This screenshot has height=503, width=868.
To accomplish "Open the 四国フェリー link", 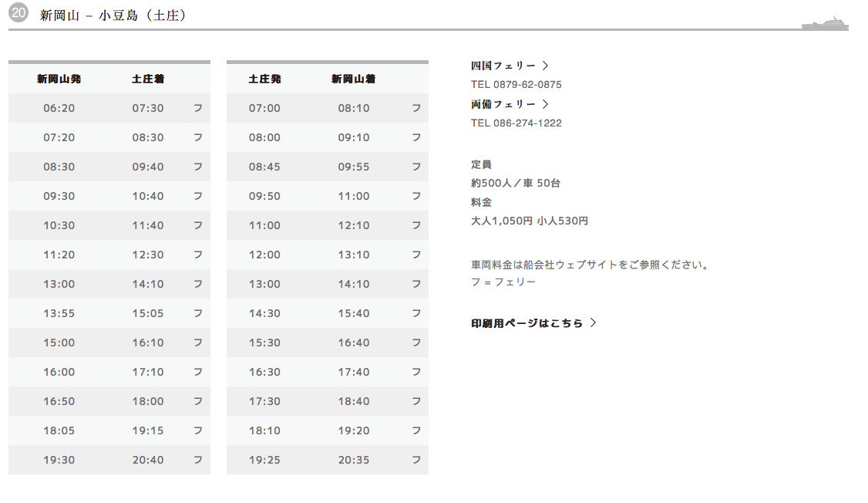I will (x=510, y=66).
